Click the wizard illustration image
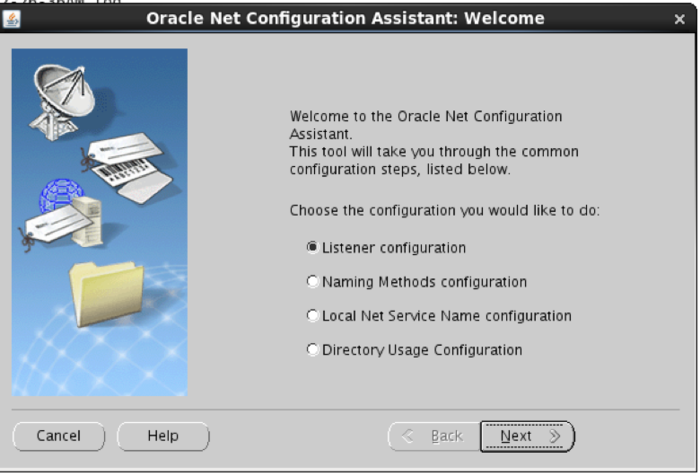The width and height of the screenshot is (700, 476). 100,222
